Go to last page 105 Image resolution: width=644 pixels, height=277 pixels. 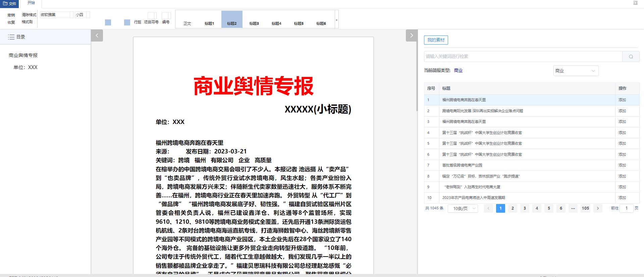(x=585, y=208)
